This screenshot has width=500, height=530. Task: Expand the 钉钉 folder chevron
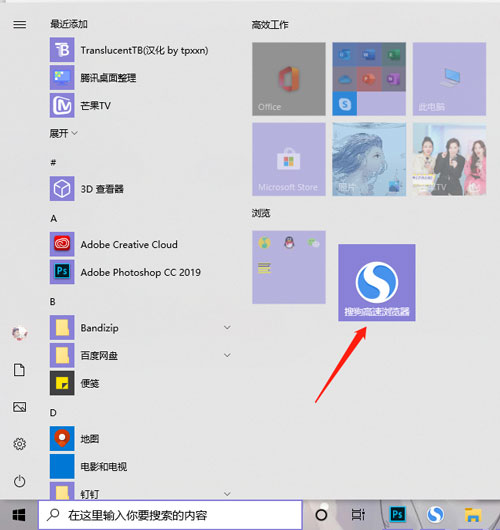point(227,494)
